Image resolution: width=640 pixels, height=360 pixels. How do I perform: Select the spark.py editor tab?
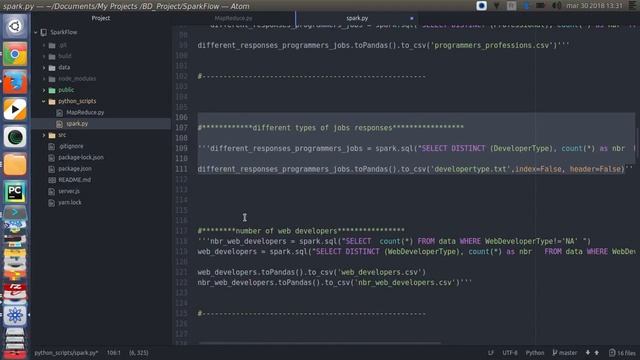pos(357,18)
